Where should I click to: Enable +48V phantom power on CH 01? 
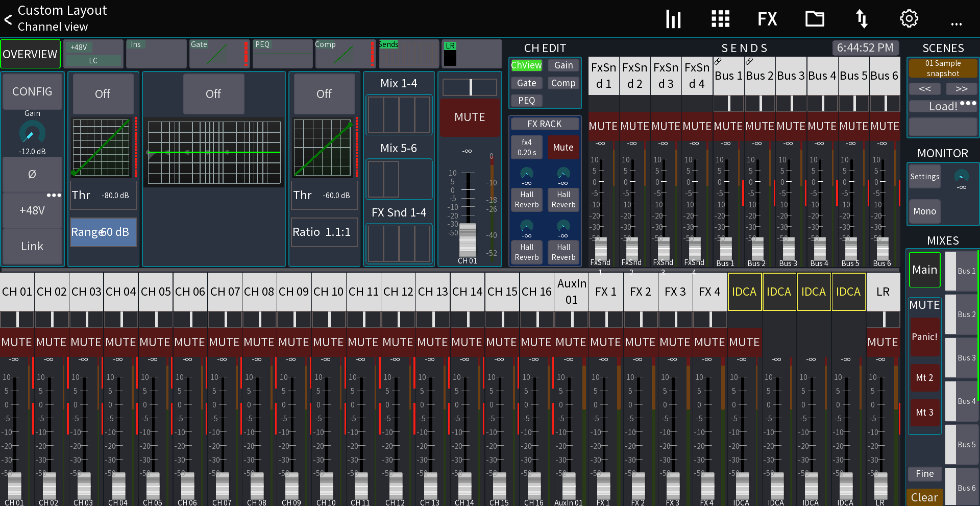(32, 210)
